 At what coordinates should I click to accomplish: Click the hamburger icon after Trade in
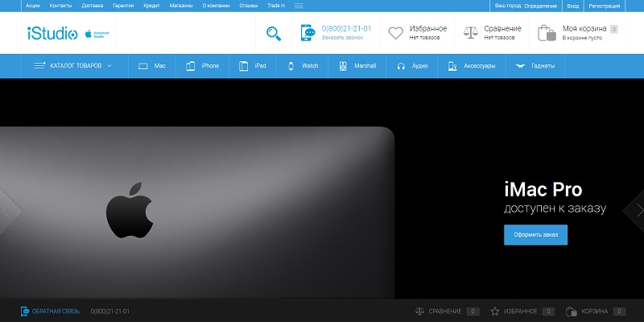[x=299, y=6]
